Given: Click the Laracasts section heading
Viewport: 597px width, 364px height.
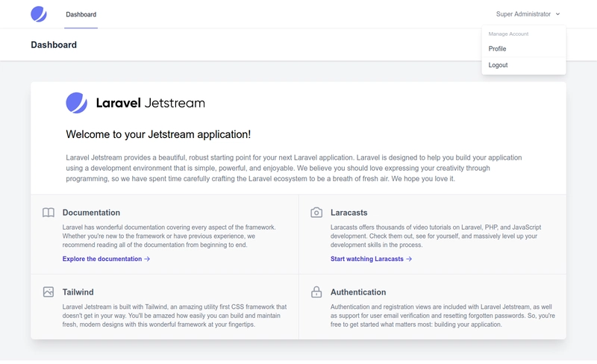Looking at the screenshot, I should pos(348,213).
